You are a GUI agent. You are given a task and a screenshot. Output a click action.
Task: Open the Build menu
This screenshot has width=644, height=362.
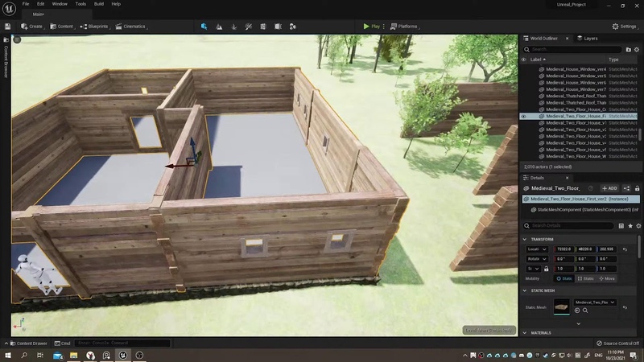(98, 4)
